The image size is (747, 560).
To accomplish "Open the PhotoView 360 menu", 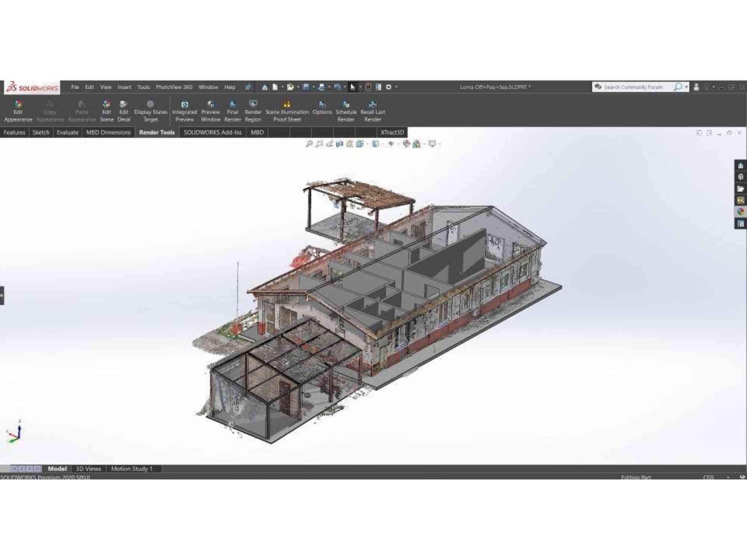I will [174, 87].
